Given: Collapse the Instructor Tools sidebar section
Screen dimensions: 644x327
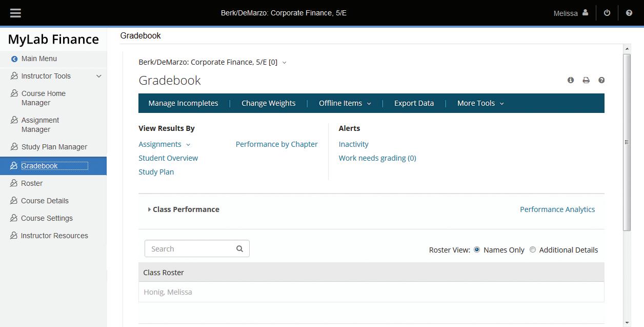Looking at the screenshot, I should pyautogui.click(x=99, y=76).
